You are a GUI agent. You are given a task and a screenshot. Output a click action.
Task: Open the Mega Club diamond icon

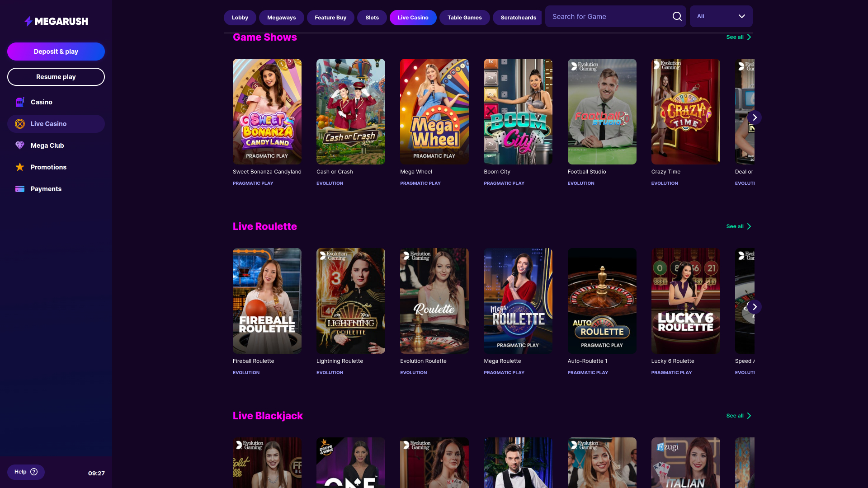coord(19,145)
